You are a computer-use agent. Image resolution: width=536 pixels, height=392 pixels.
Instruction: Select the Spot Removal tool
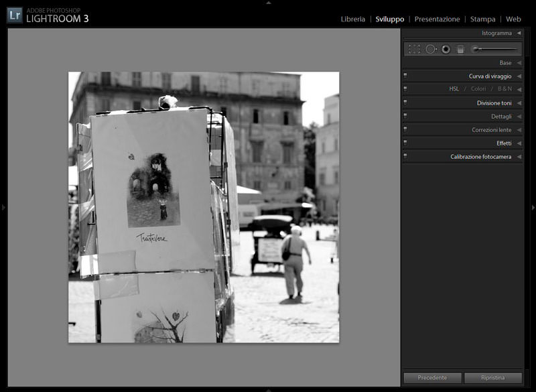click(431, 49)
